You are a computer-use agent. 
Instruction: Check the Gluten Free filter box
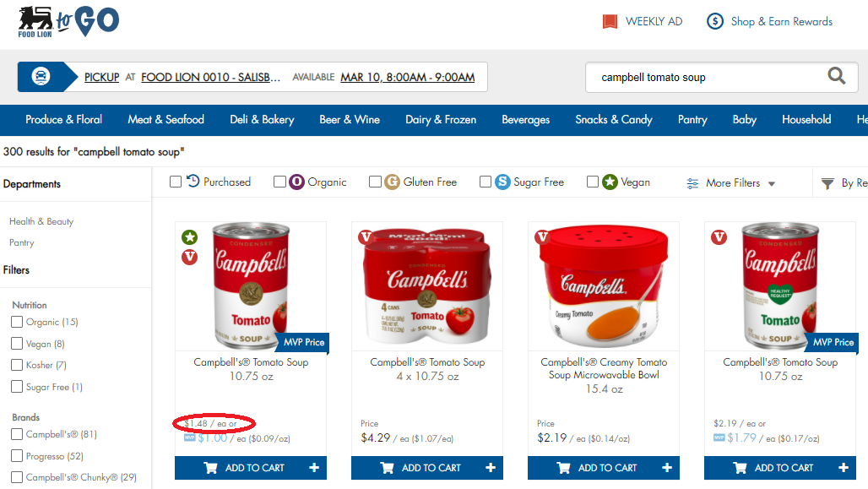(375, 182)
